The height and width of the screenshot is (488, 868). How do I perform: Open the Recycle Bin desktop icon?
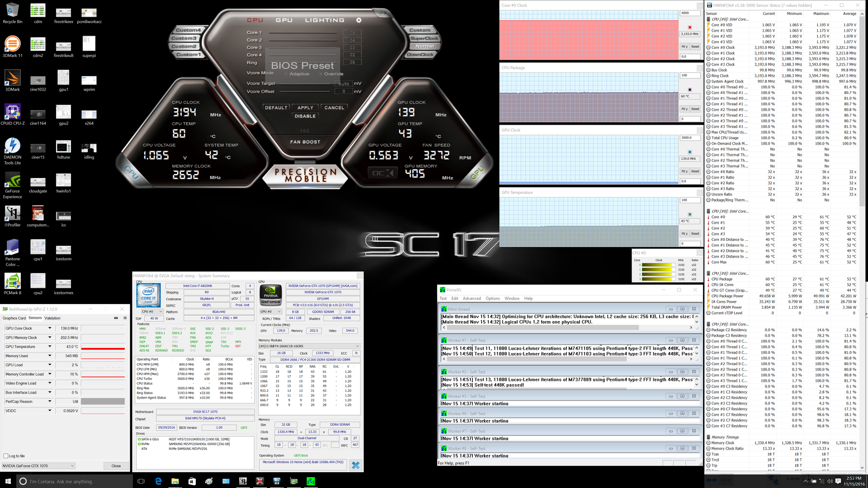(13, 14)
